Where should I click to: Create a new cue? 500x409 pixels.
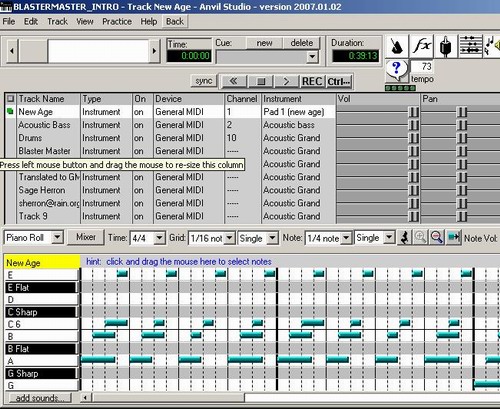(x=264, y=43)
